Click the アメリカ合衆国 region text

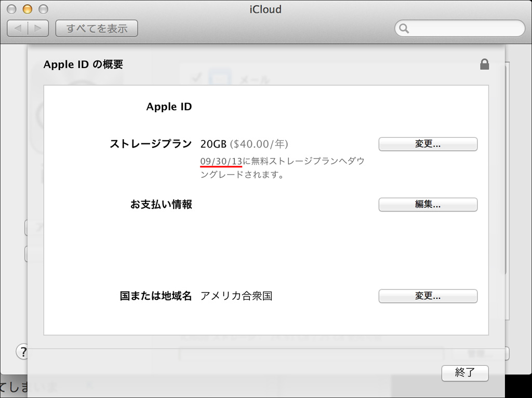(236, 296)
